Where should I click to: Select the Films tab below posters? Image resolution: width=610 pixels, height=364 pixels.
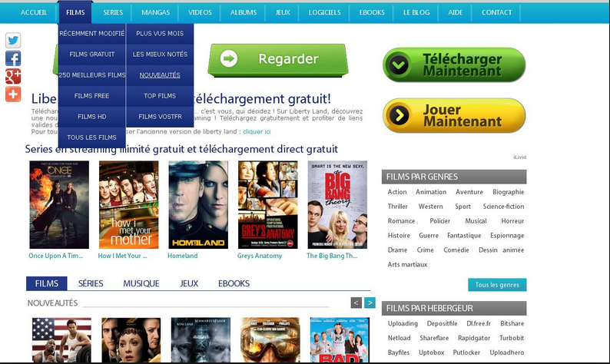click(x=47, y=283)
